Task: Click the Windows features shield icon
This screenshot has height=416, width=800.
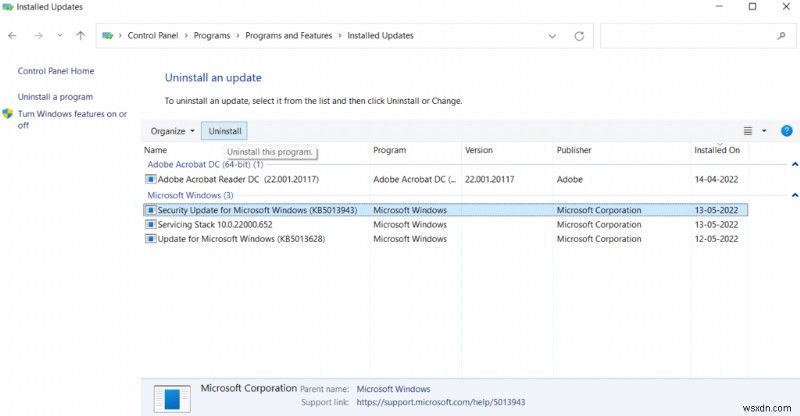Action: click(x=8, y=115)
